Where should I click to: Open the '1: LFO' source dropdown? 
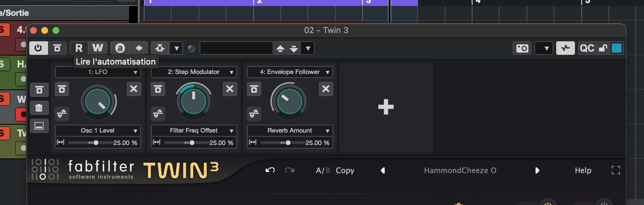(x=98, y=72)
